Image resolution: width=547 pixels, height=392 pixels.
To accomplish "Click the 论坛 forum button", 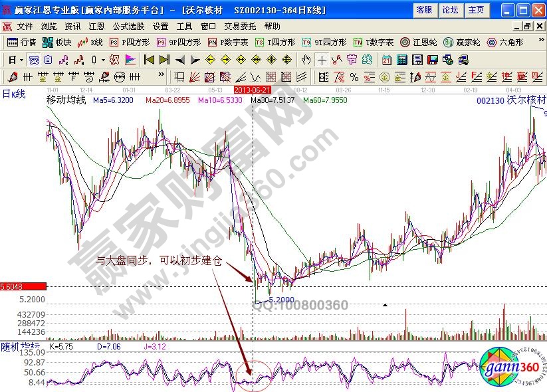I will pyautogui.click(x=450, y=10).
